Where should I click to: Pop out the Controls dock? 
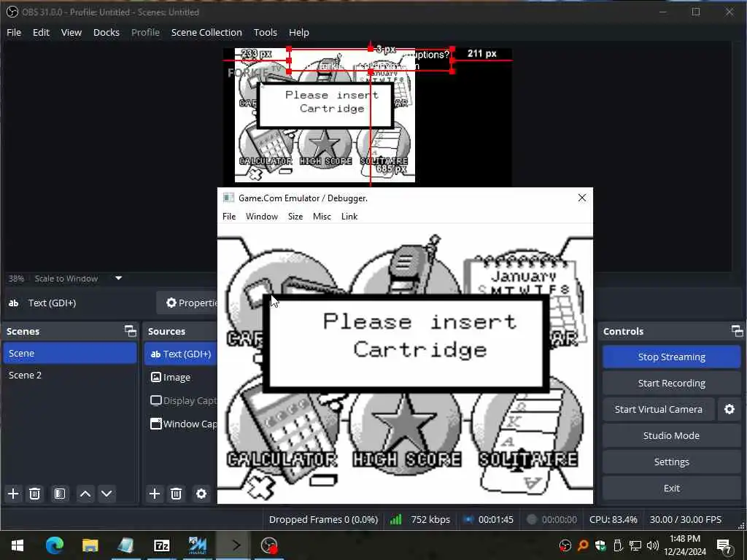click(x=737, y=331)
